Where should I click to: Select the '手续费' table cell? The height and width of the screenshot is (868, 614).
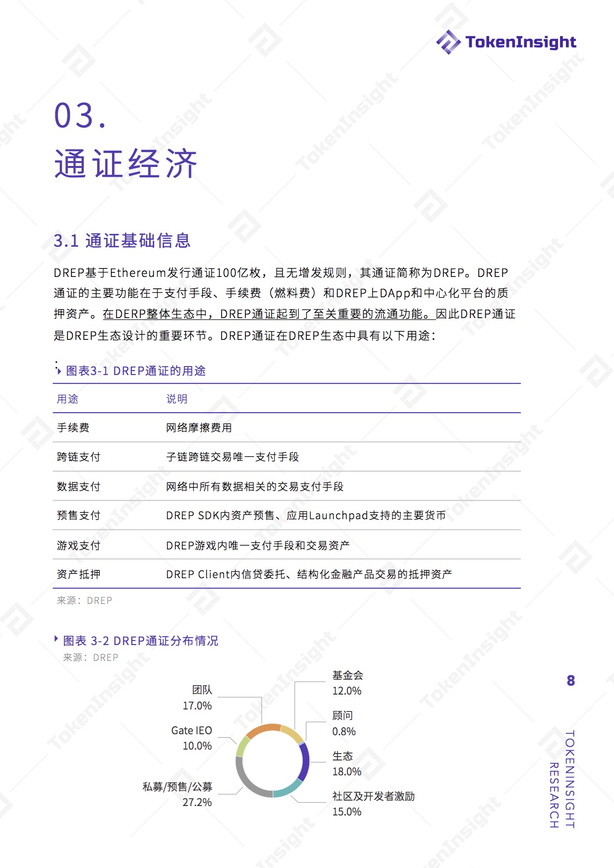73,428
